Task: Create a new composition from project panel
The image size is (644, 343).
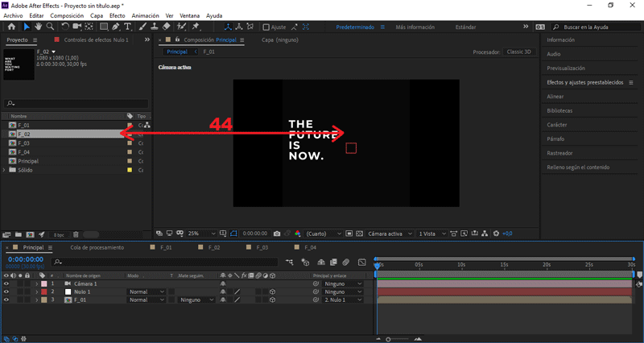Action: (30, 234)
